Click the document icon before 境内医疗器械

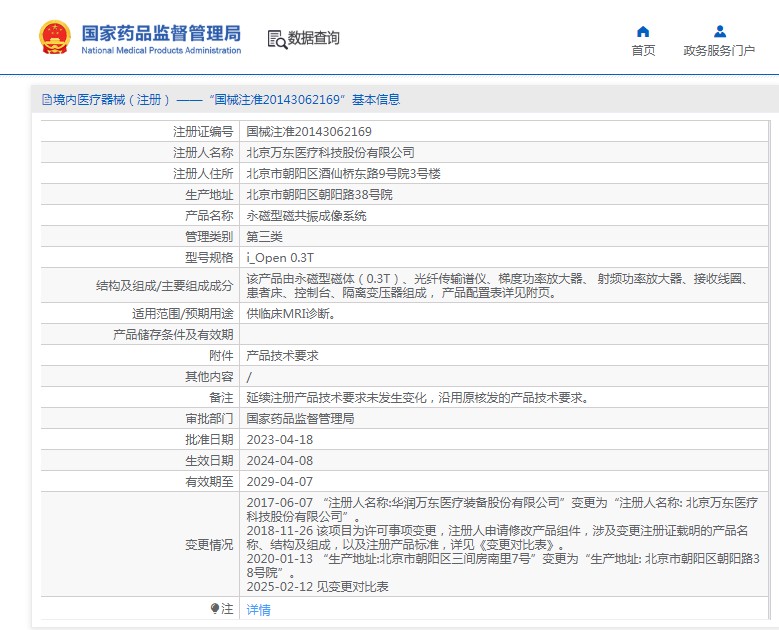47,100
